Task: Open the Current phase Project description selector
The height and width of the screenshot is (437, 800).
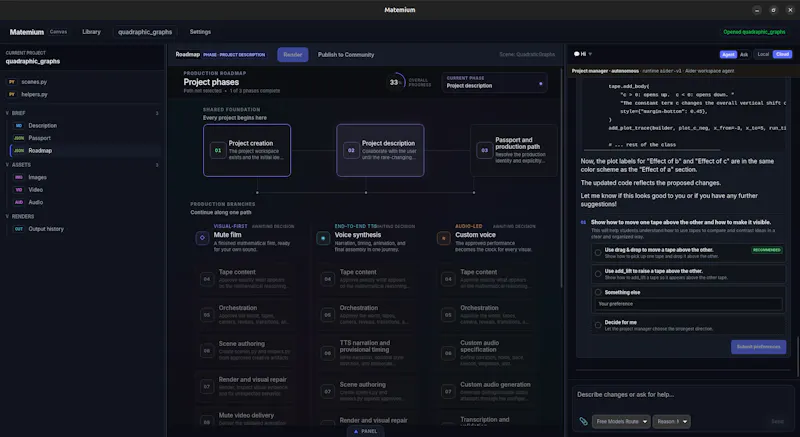Action: (x=494, y=82)
